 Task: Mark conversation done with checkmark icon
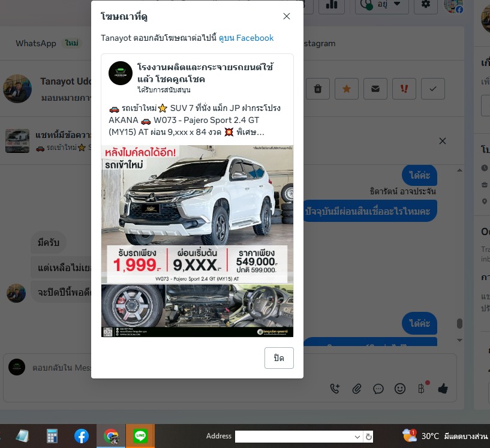433,89
